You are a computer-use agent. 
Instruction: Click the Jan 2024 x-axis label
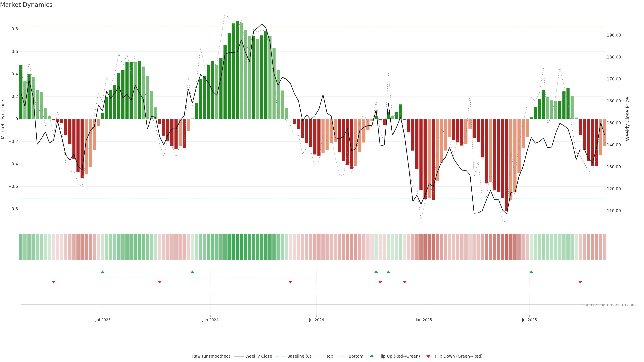210,320
